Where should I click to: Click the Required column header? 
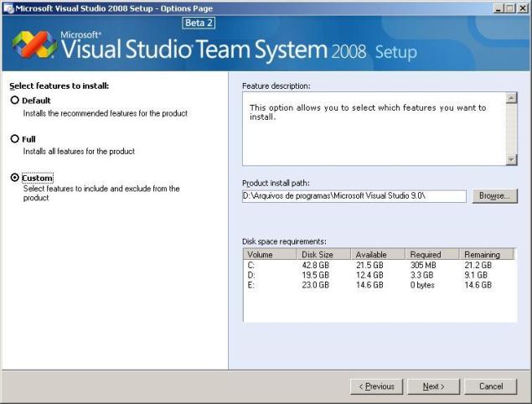coord(431,254)
